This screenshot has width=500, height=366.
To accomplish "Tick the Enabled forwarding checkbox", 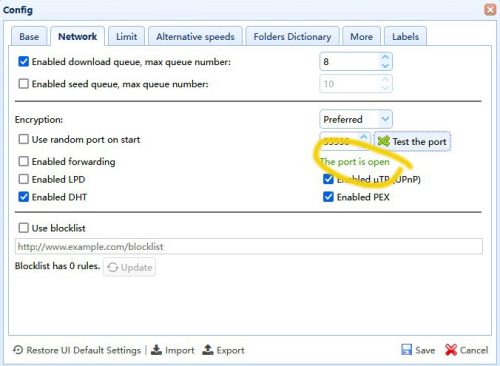I will click(x=23, y=161).
